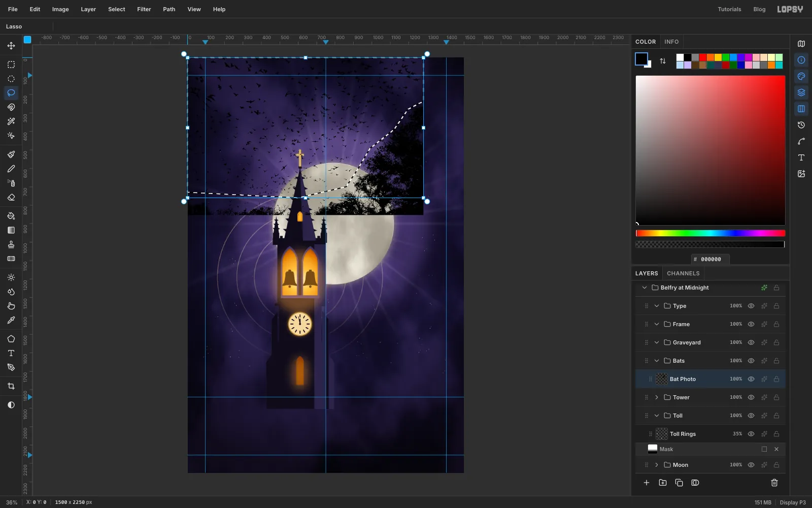Open the History panel icon
The height and width of the screenshot is (508, 812).
pyautogui.click(x=801, y=125)
